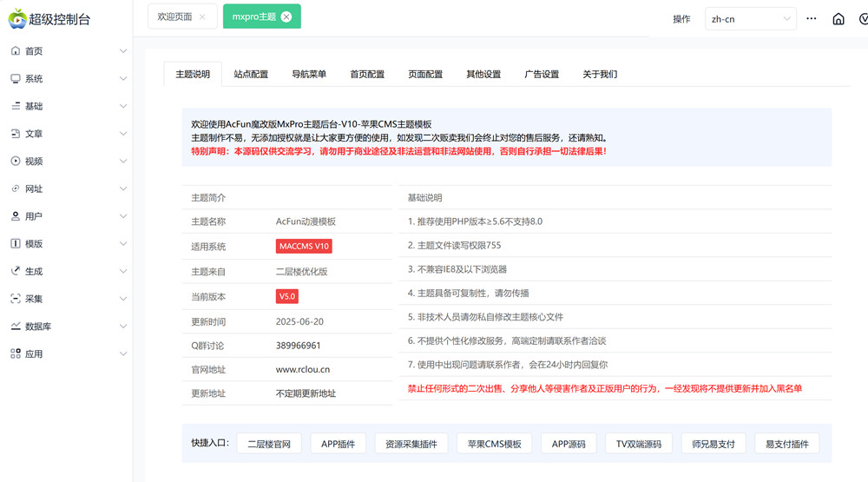Expand the 网址 menu chevron
868x482 pixels.
point(123,188)
